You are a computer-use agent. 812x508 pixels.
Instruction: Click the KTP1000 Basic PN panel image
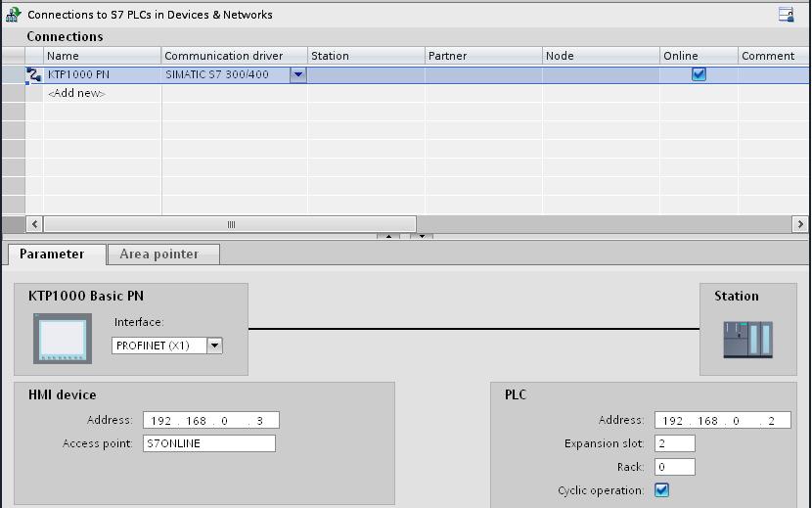63,338
